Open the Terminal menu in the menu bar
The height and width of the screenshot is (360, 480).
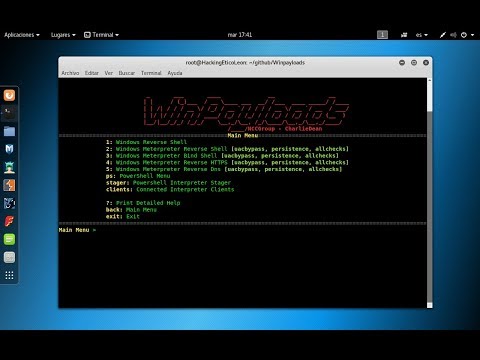click(x=151, y=73)
